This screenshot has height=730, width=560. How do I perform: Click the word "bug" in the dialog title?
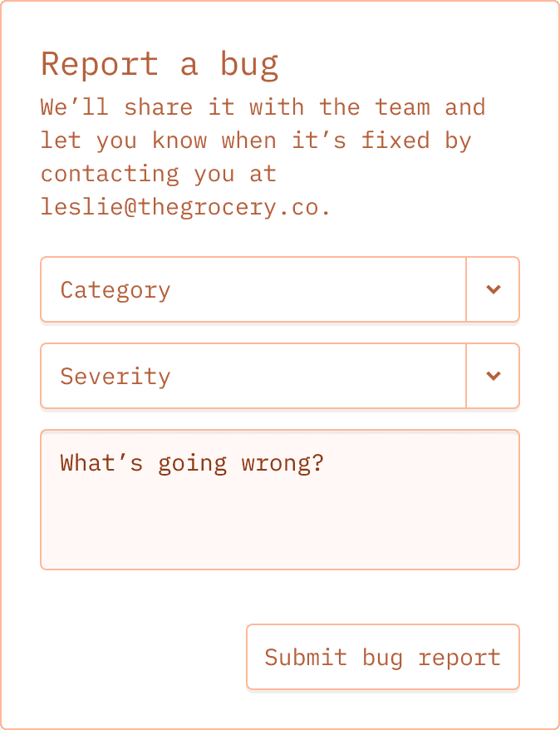[249, 67]
